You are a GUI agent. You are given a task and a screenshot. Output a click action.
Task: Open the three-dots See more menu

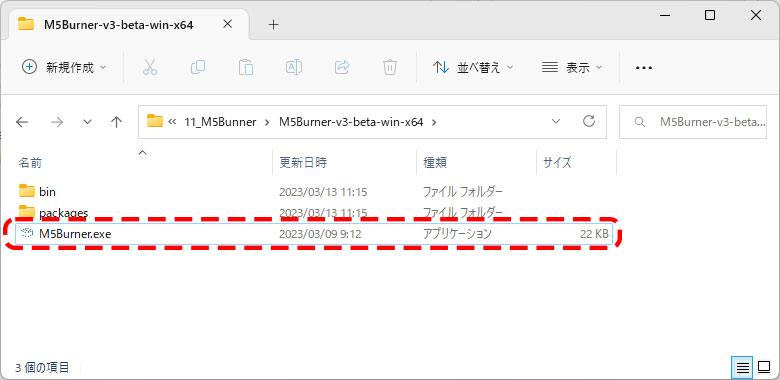pyautogui.click(x=644, y=68)
